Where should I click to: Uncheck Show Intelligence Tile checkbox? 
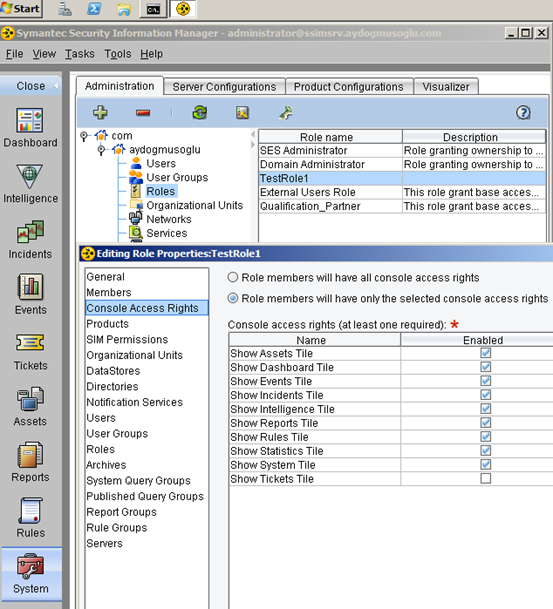pos(485,409)
